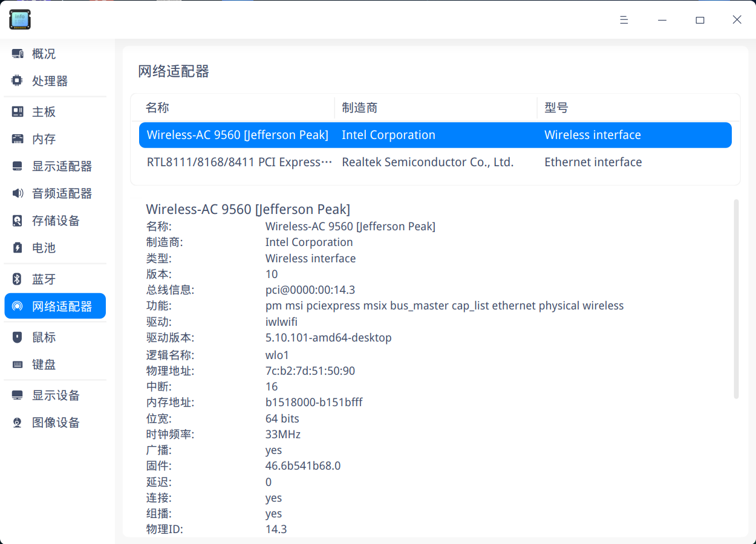This screenshot has height=544, width=756.
Task: Select the 主板 motherboard icon
Action: click(x=18, y=112)
